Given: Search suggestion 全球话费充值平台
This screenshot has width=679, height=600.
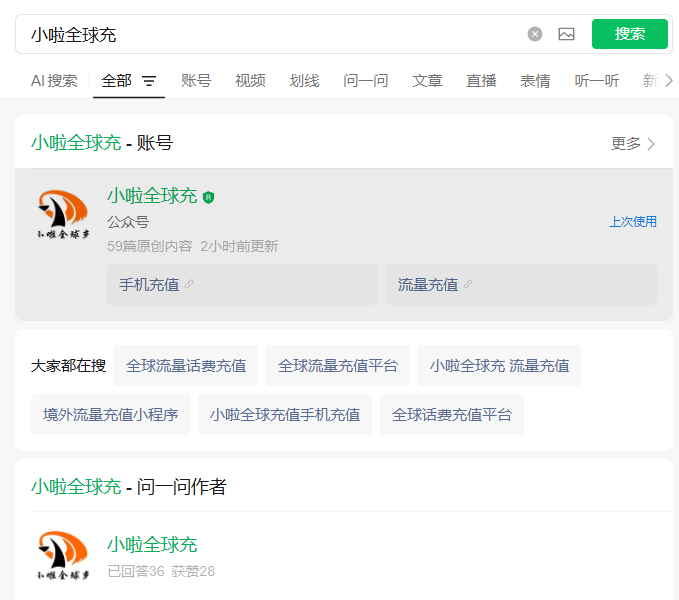Looking at the screenshot, I should pos(452,414).
